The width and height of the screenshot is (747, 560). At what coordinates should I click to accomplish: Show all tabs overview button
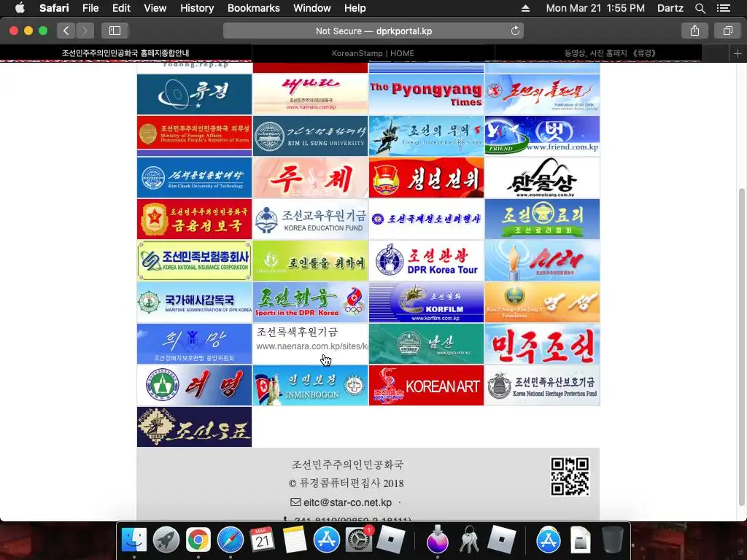[x=727, y=31]
